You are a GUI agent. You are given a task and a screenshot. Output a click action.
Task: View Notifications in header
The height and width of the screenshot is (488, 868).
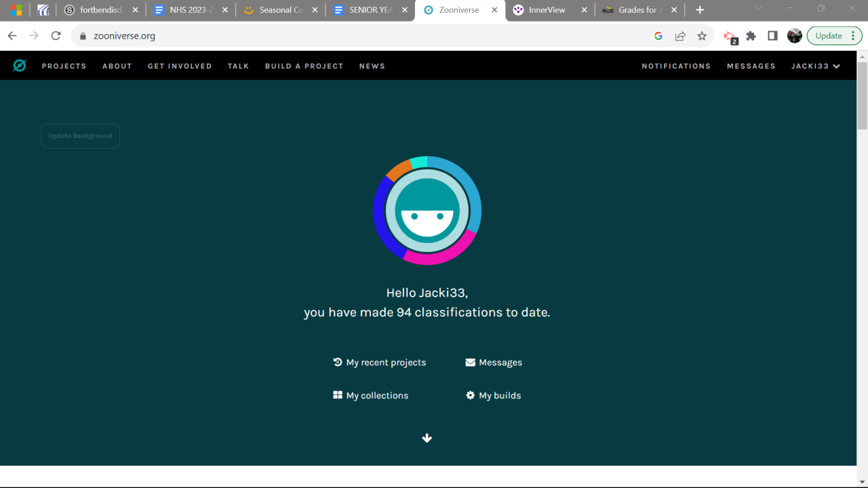coord(676,66)
